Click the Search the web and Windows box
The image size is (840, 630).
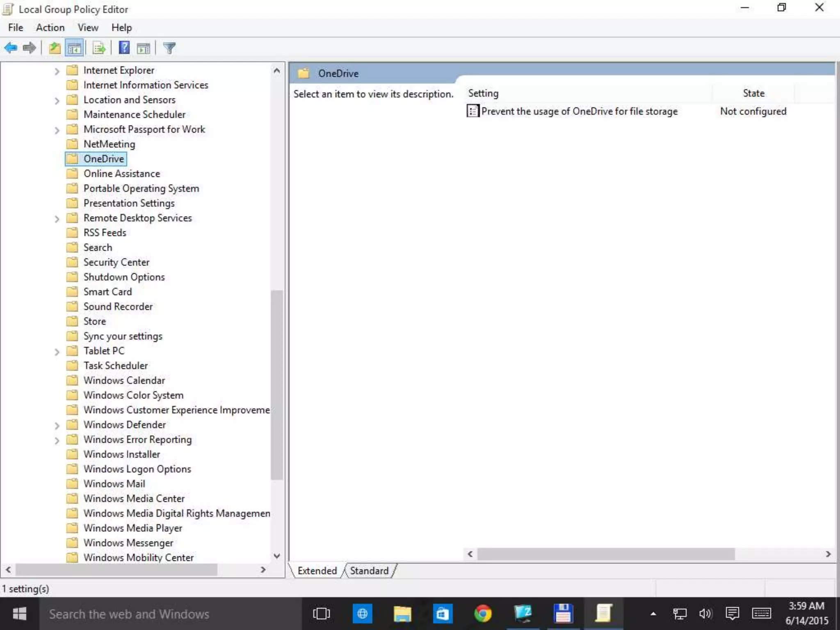(x=170, y=614)
